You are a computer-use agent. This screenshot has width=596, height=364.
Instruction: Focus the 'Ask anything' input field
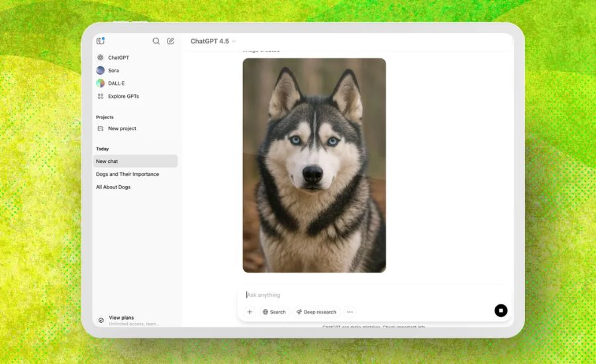374,295
